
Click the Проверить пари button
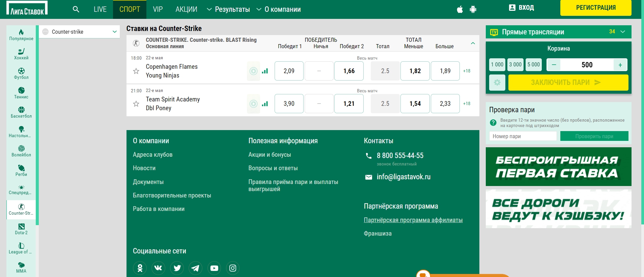594,136
